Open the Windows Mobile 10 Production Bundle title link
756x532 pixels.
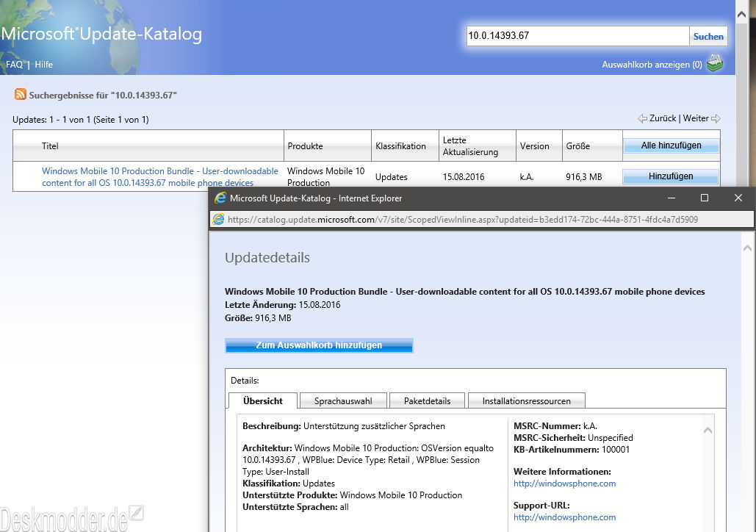point(160,176)
